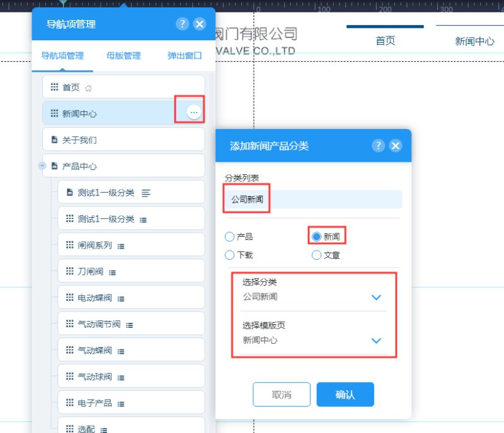Viewport: 504px width, 433px height.
Task: Click the VALVE CO.,LTD company title text
Action: point(255,51)
